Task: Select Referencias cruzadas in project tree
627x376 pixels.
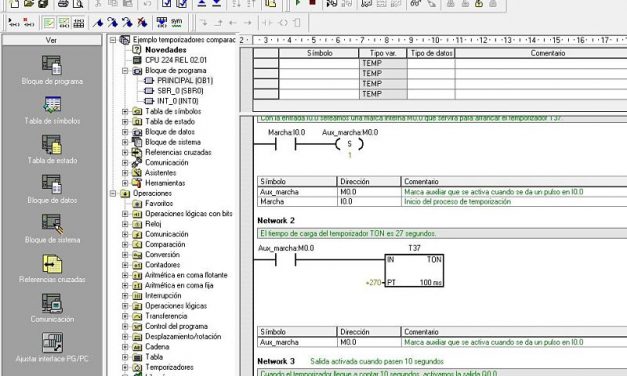Action: click(x=178, y=152)
